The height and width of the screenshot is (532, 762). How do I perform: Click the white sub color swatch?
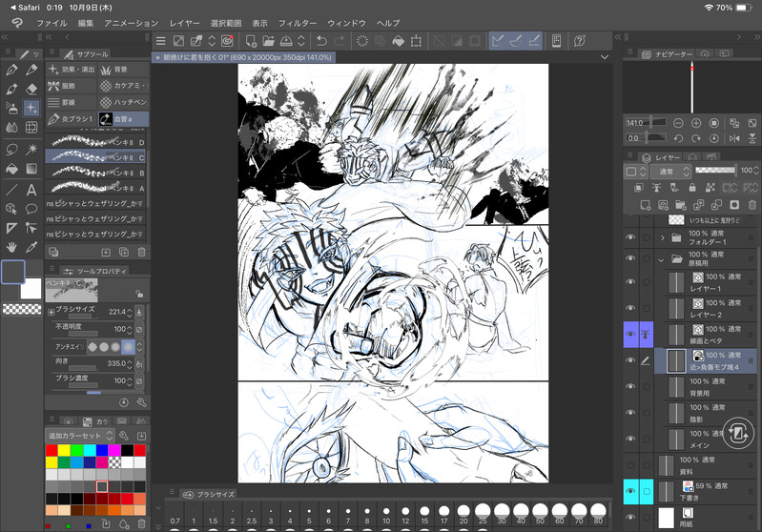tap(31, 289)
